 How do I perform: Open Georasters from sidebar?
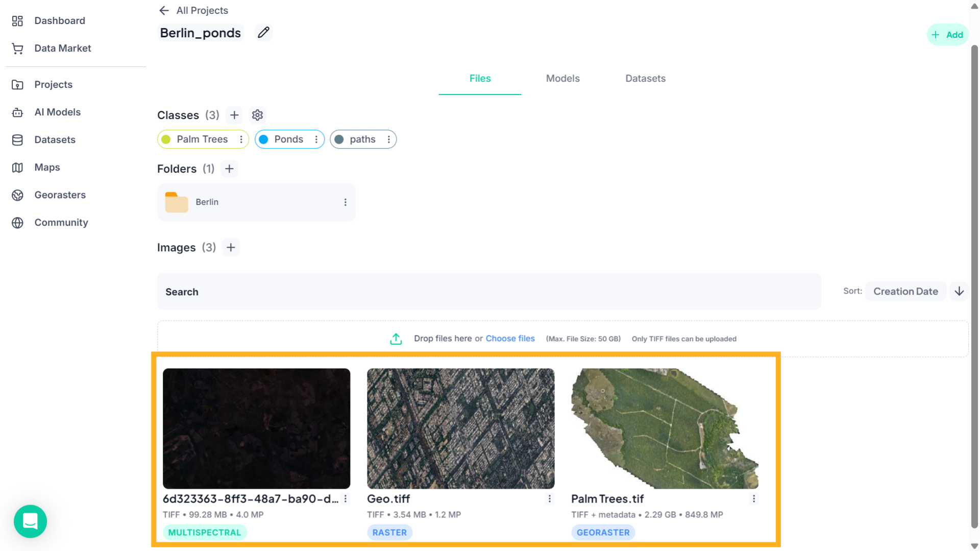click(60, 195)
